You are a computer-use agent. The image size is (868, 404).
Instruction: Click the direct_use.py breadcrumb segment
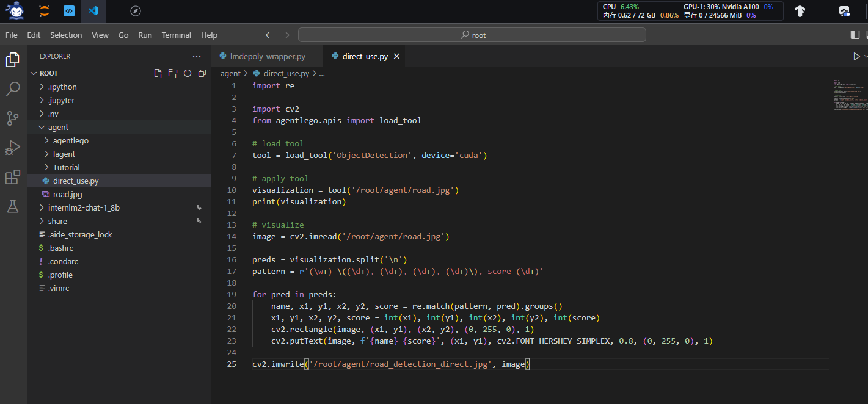pos(286,73)
